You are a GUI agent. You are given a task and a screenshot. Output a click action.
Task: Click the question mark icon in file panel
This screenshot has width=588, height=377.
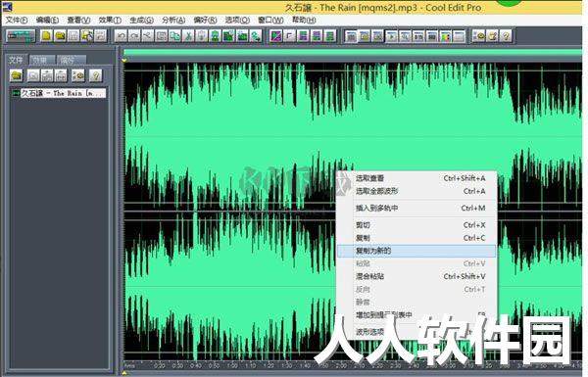coord(96,75)
